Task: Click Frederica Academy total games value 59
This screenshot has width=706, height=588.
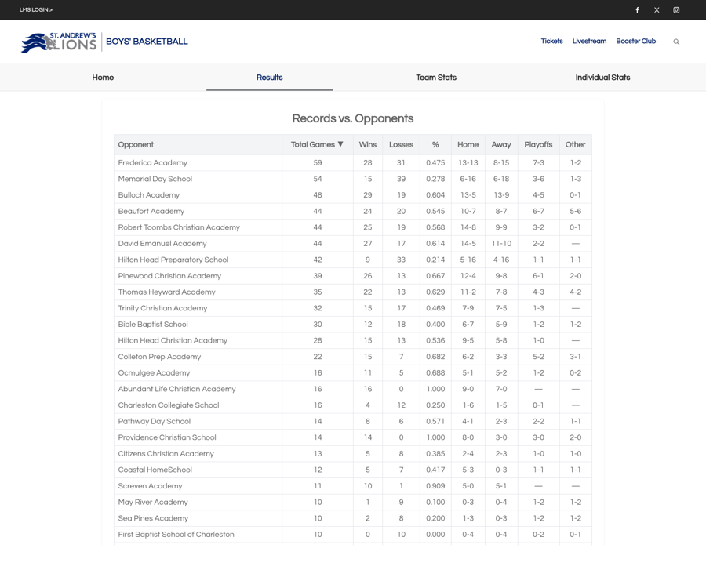Action: tap(318, 163)
